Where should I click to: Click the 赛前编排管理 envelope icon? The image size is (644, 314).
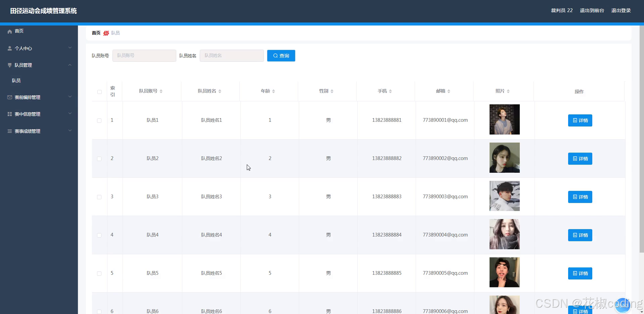pos(10,97)
